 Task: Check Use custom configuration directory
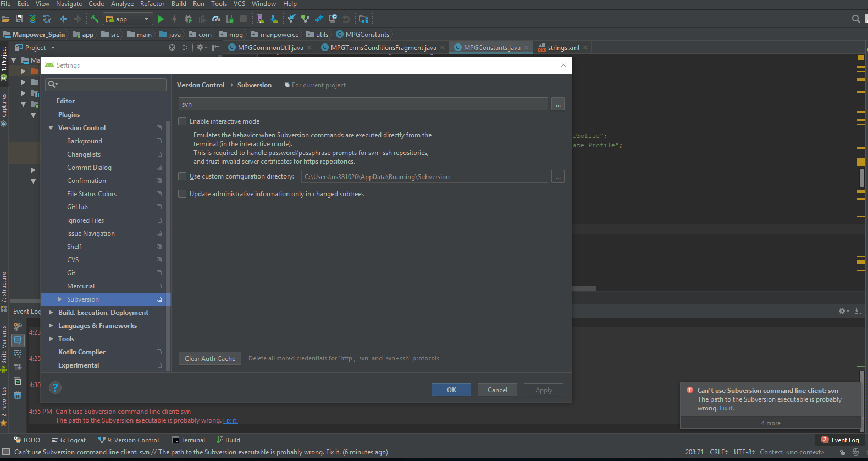click(183, 176)
